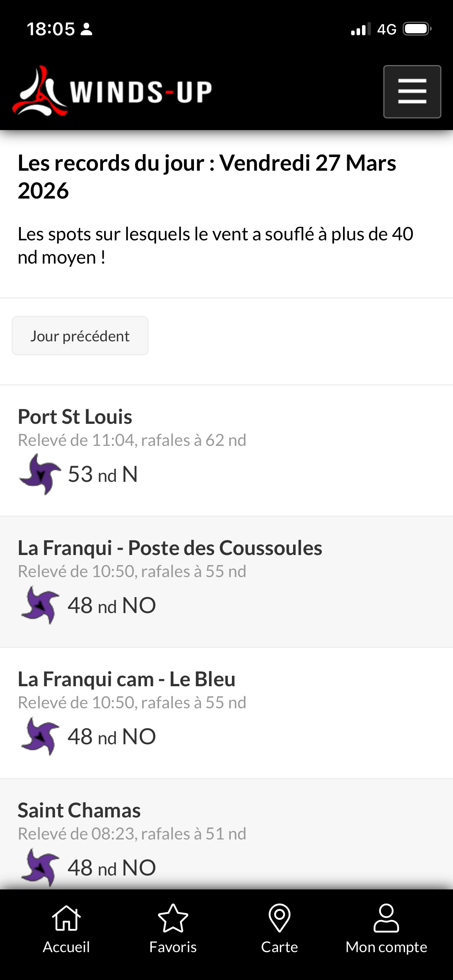Screen dimensions: 453x980
Task: Tap the Winds-Up logo
Action: [x=112, y=92]
